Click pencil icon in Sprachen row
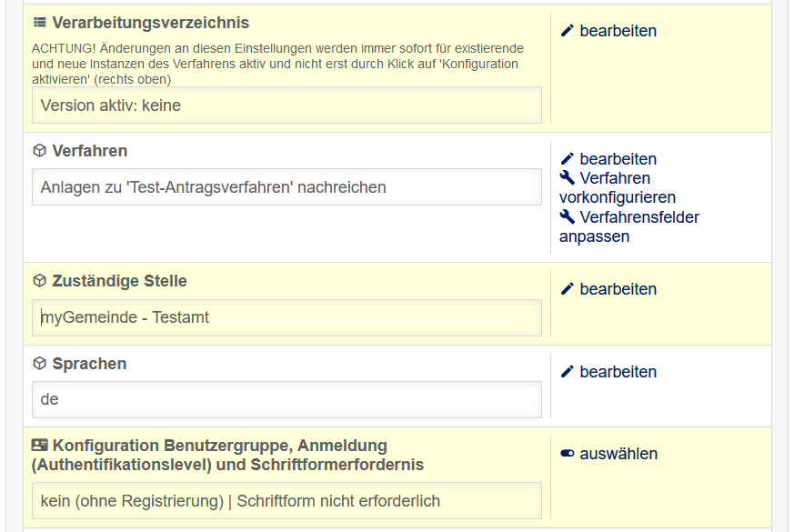794x532 pixels. click(x=568, y=372)
